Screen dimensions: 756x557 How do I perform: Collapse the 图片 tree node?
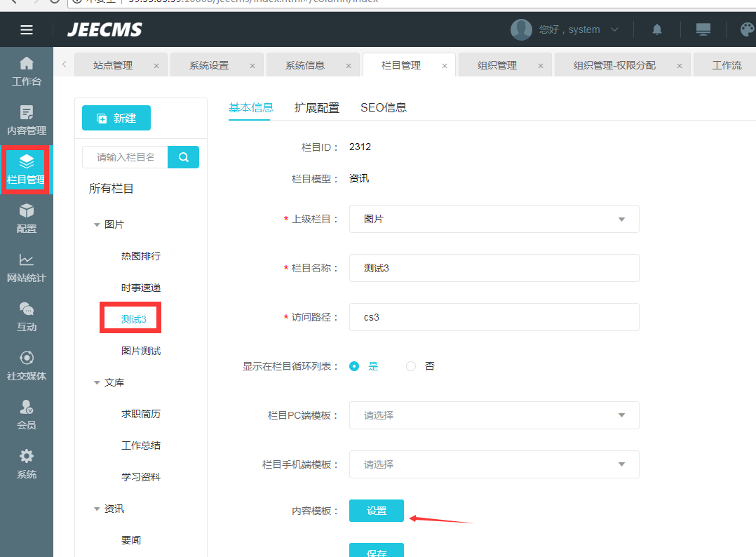pos(97,224)
